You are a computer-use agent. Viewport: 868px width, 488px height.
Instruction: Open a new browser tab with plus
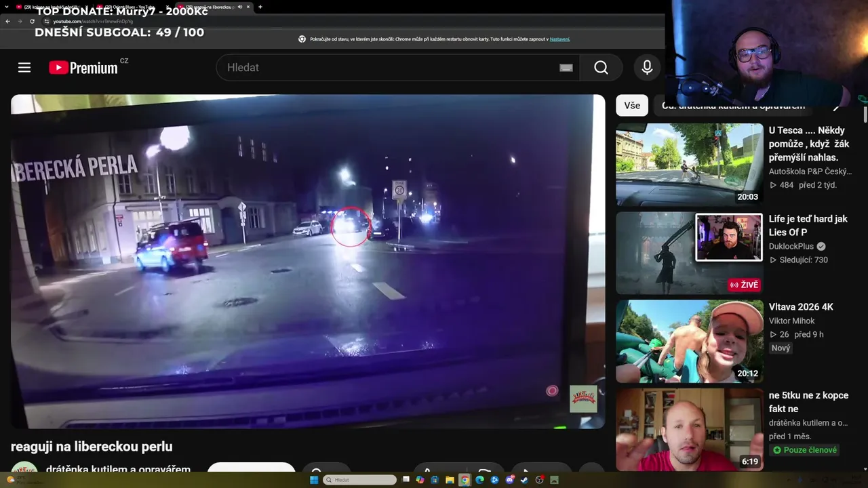[260, 7]
